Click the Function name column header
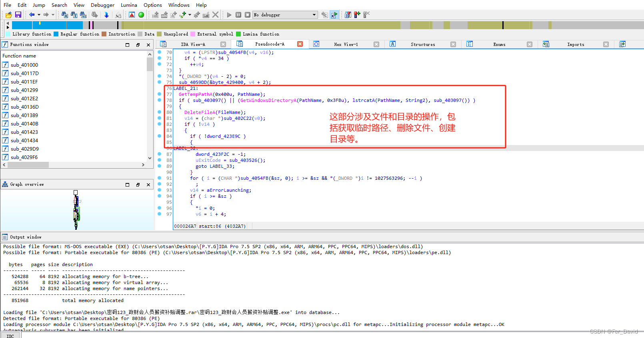The width and height of the screenshot is (644, 338). pyautogui.click(x=74, y=56)
